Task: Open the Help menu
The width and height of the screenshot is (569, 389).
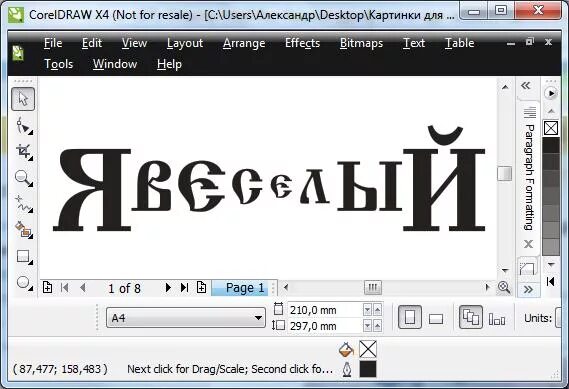Action: point(169,64)
